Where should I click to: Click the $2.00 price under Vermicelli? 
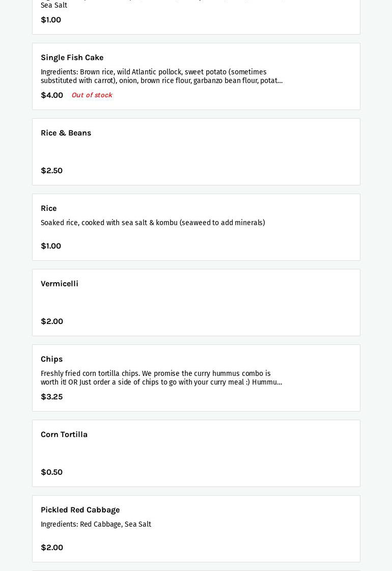pos(52,321)
